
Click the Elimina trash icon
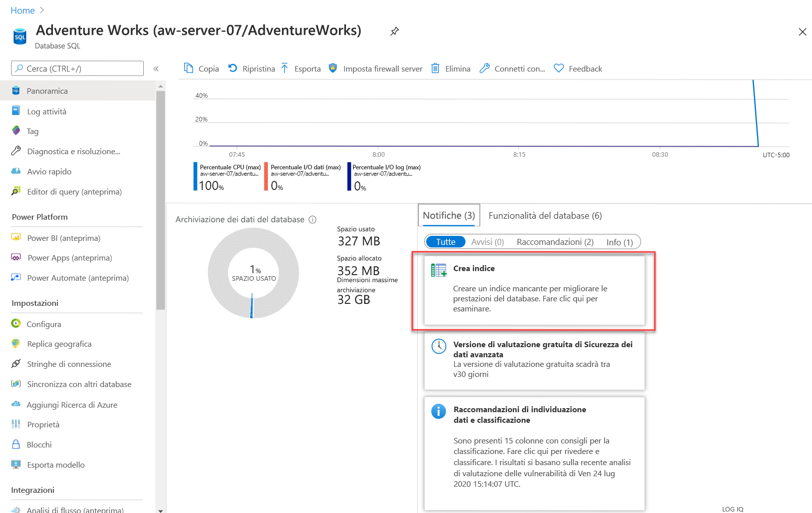[x=435, y=68]
